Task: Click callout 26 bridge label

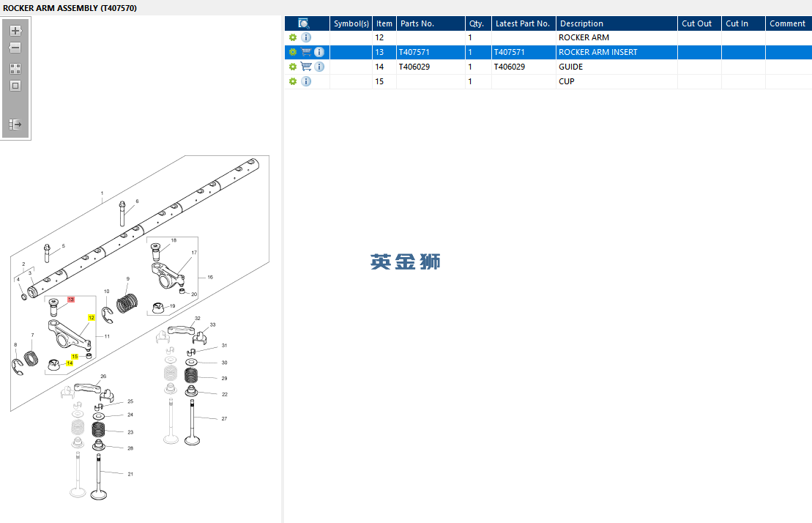Action: pos(103,377)
